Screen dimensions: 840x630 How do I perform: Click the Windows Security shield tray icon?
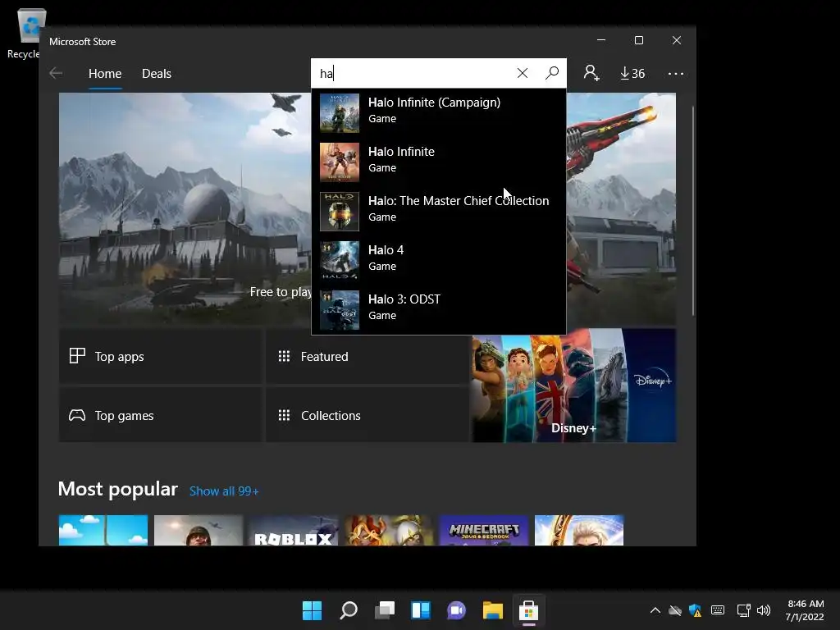(696, 610)
